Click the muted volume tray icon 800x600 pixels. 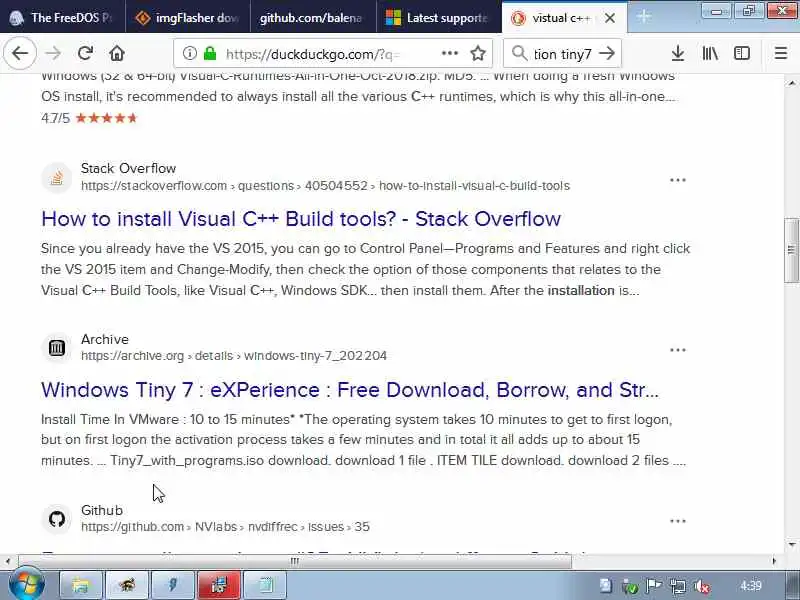coord(702,586)
